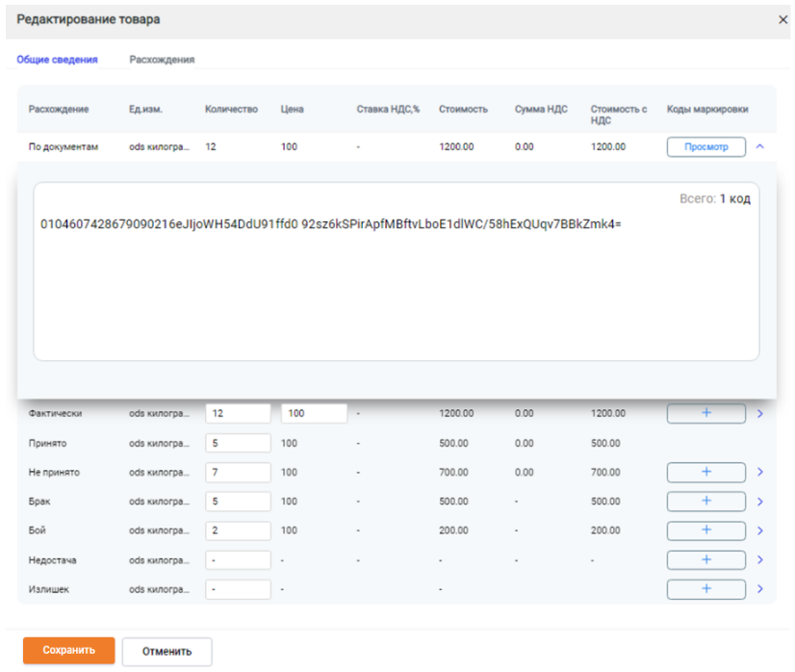795x672 pixels.
Task: Expand the Брак row chevron
Action: (x=760, y=502)
